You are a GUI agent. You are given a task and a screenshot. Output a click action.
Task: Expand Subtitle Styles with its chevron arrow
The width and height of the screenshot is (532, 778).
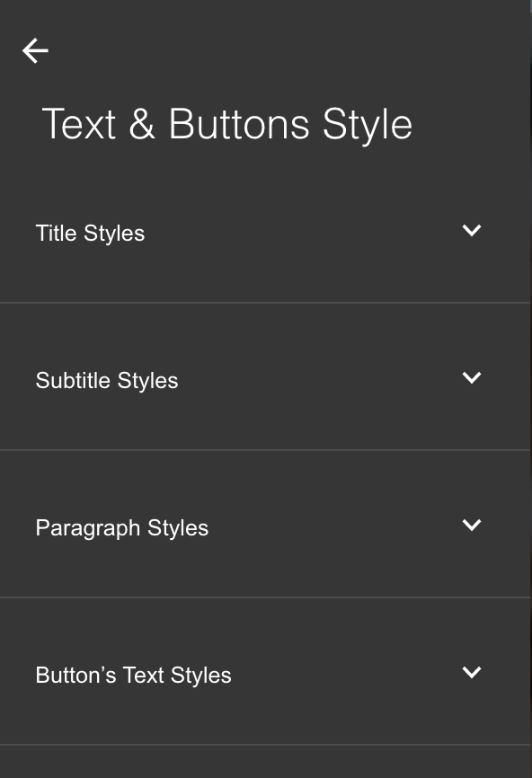coord(472,377)
